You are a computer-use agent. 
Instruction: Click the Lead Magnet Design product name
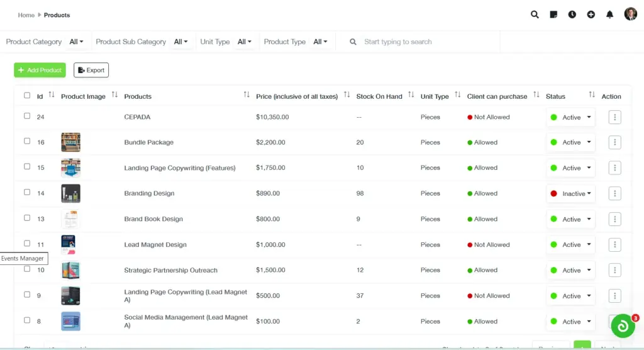[x=155, y=244]
